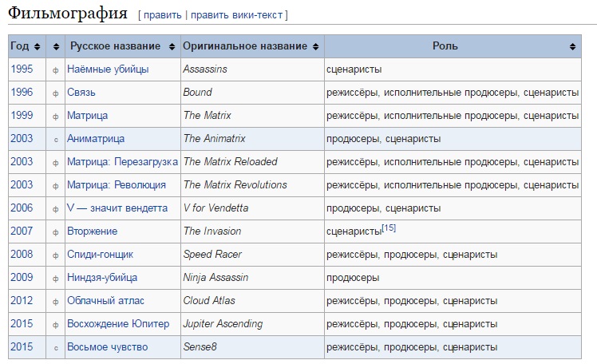
Task: Select Cloud Atlas cell text
Action: pyautogui.click(x=209, y=301)
